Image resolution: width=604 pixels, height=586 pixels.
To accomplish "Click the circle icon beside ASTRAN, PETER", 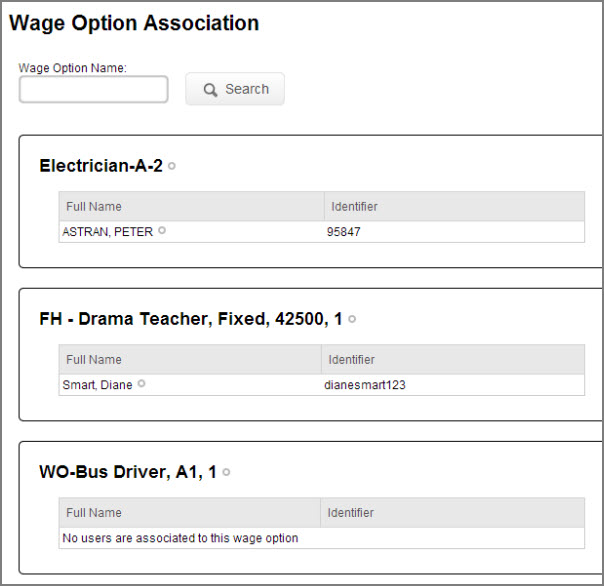I will coord(162,231).
